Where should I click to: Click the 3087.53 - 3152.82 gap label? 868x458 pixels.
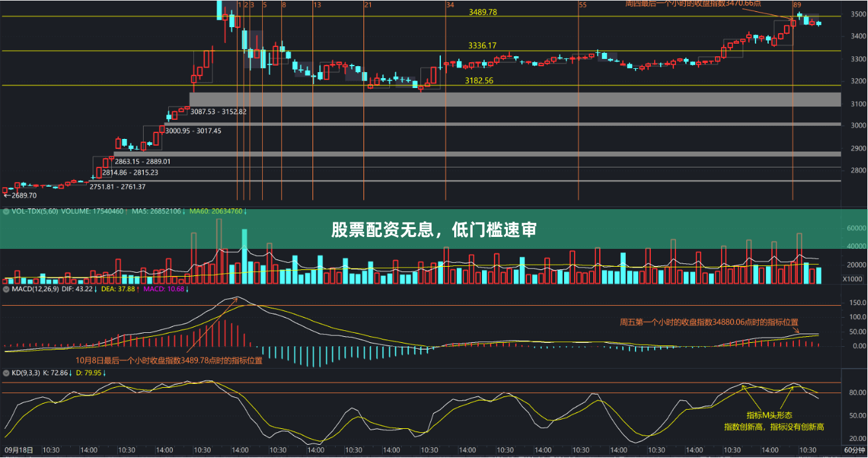218,112
